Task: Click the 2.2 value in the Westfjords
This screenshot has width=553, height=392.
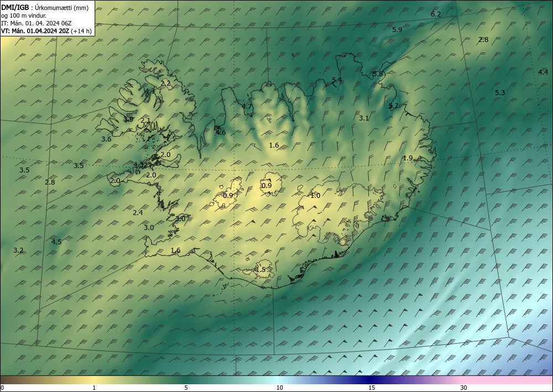Action: (166, 83)
